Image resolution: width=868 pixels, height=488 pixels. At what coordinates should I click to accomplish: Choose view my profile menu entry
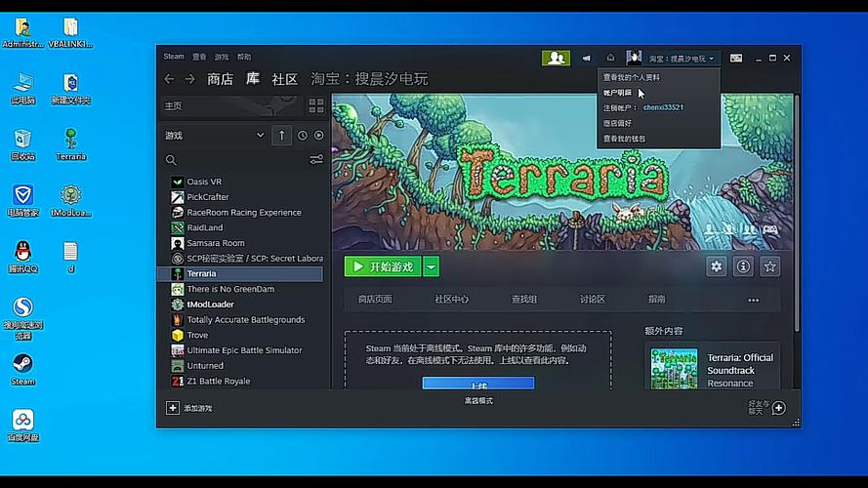pyautogui.click(x=632, y=77)
